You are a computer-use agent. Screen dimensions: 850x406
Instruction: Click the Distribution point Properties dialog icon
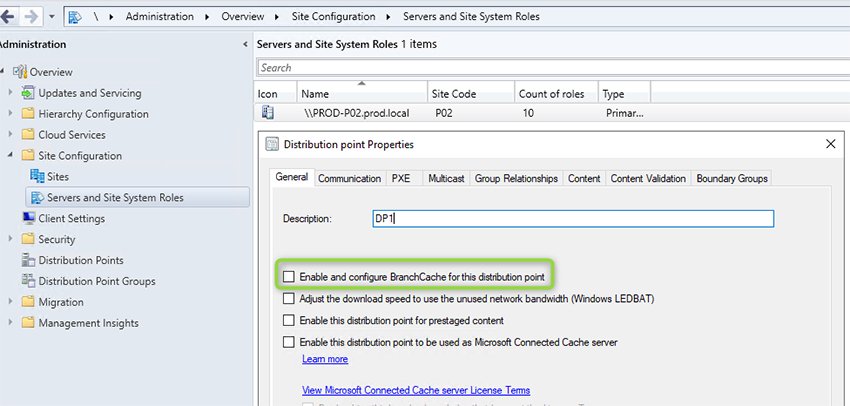(272, 145)
